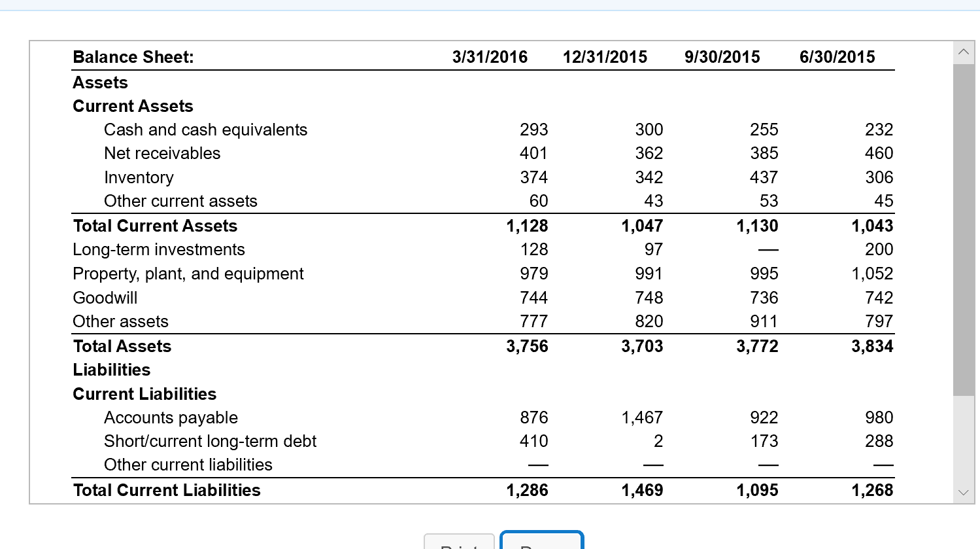Click inventory value 374
The width and height of the screenshot is (980, 549).
point(534,177)
